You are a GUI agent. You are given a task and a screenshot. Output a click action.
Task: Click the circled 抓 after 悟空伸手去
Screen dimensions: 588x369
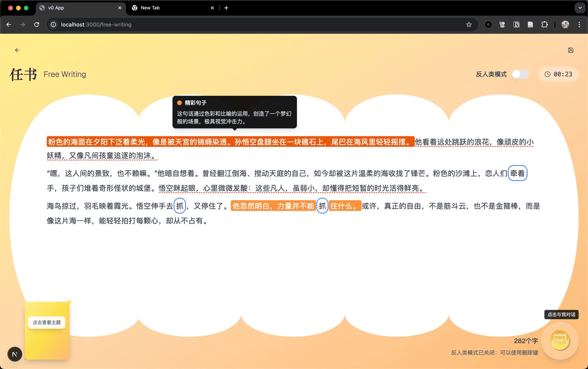tap(180, 206)
